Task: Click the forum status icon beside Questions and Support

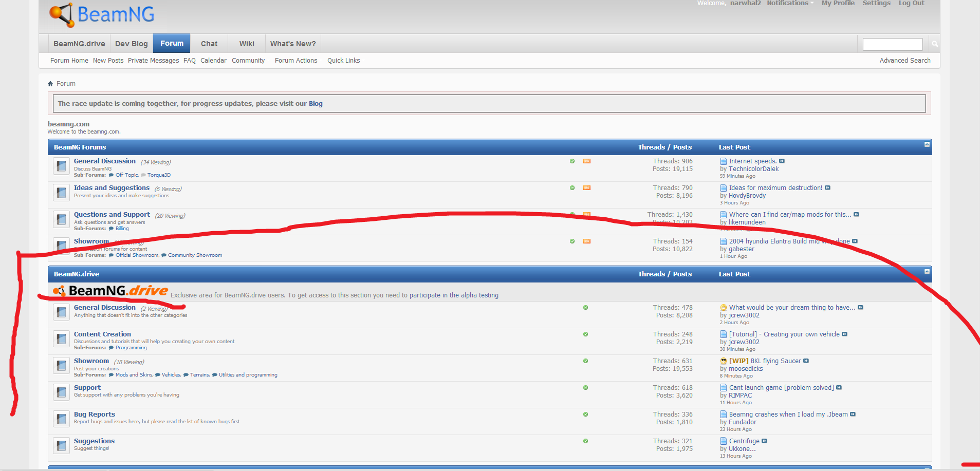Action: point(61,219)
